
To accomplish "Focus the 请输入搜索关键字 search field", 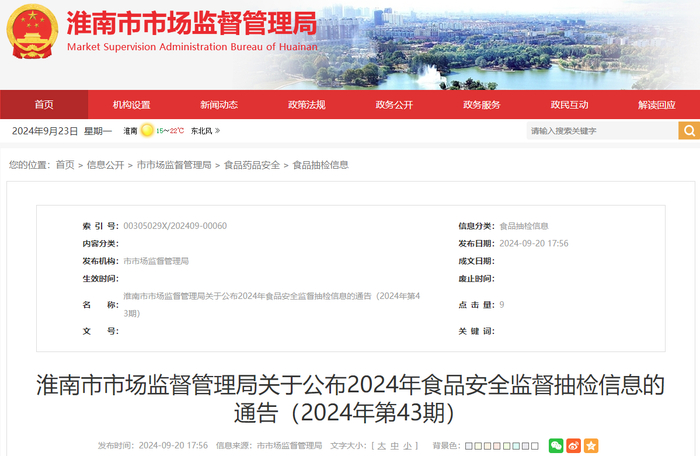I will coord(602,131).
